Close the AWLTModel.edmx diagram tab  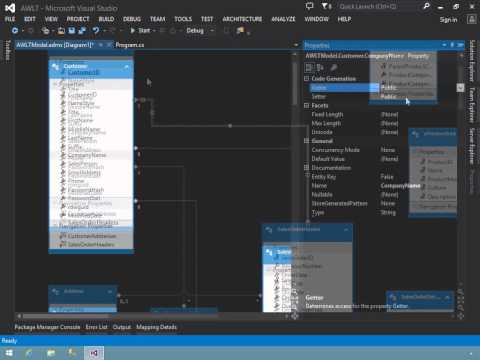pyautogui.click(x=109, y=45)
